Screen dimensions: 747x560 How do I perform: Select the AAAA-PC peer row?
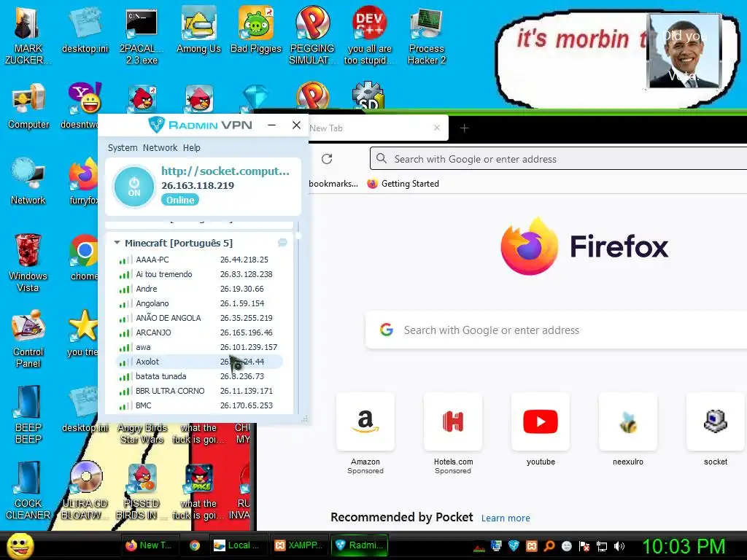click(199, 260)
